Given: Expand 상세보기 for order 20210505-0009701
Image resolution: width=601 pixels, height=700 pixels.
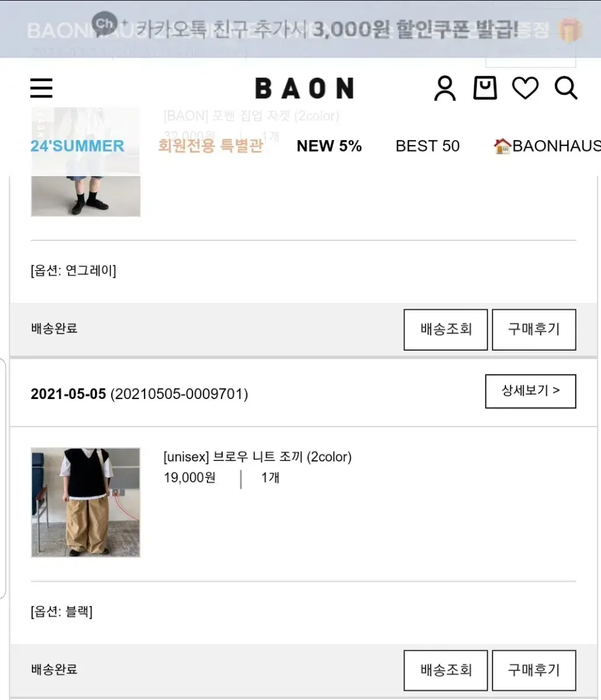Looking at the screenshot, I should pyautogui.click(x=530, y=391).
